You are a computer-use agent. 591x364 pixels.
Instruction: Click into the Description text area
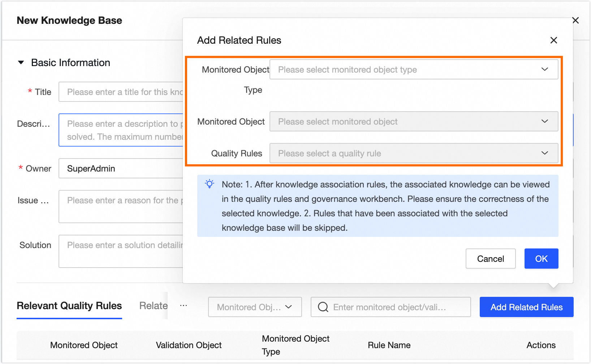[x=121, y=130]
